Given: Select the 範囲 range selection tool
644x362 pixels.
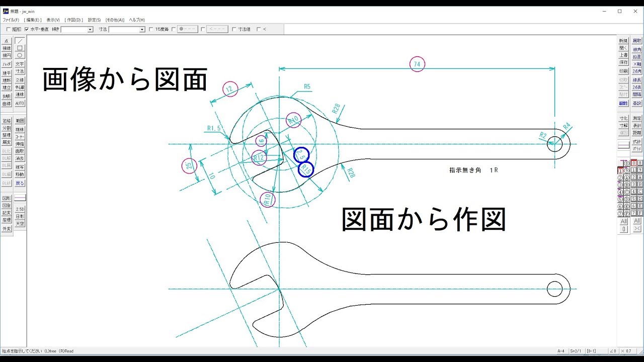Looking at the screenshot, I should tap(20, 121).
